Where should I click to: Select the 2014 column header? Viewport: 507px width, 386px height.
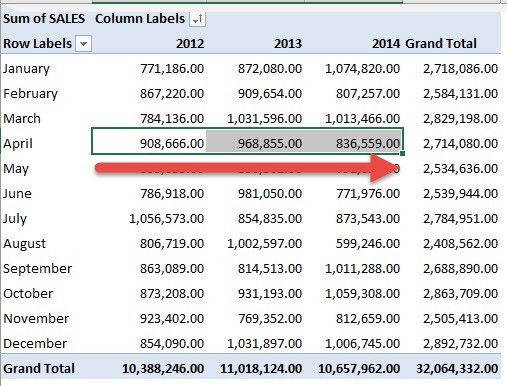[x=386, y=44]
